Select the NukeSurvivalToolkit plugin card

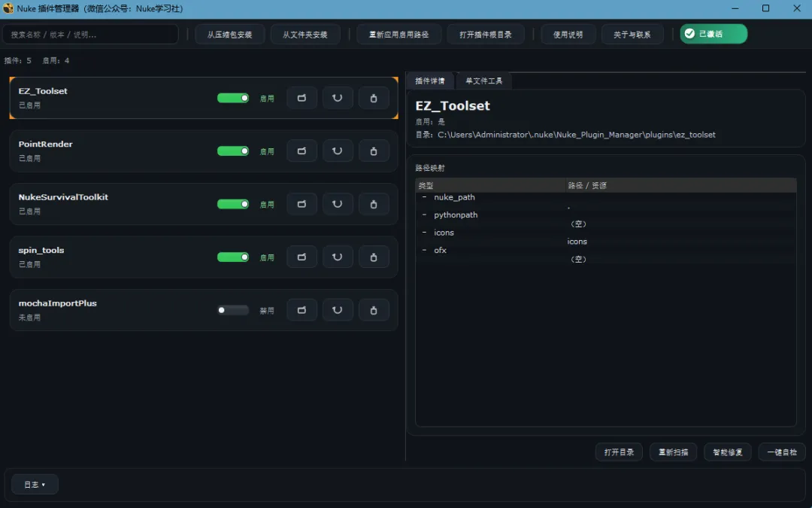pos(204,204)
